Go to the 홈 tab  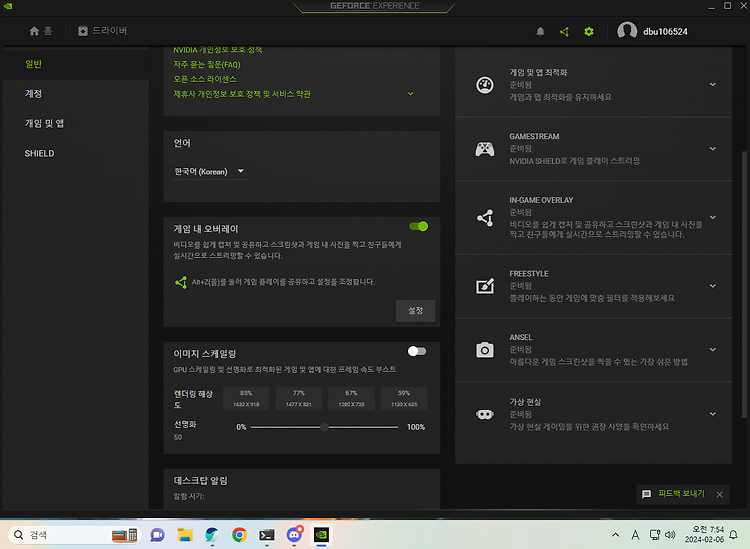[x=41, y=31]
